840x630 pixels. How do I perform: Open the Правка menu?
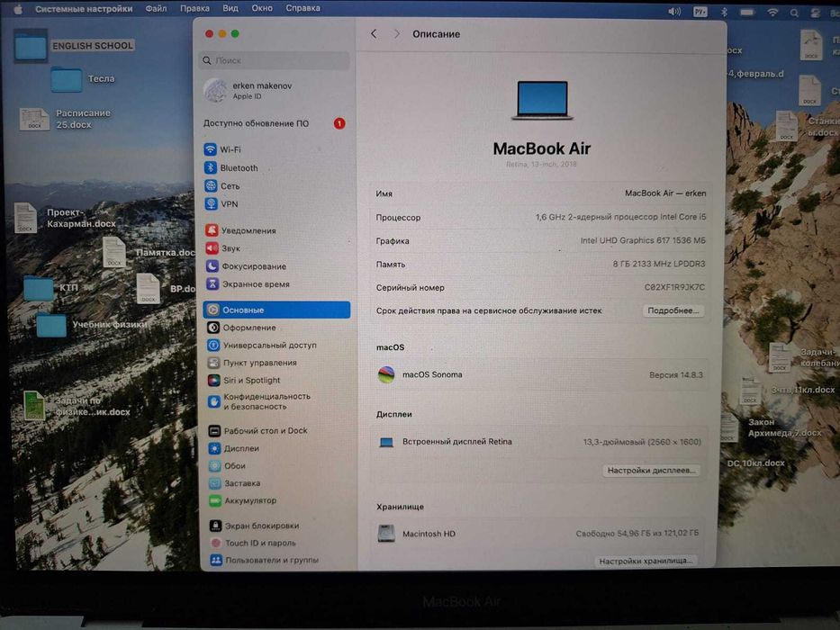pos(194,9)
